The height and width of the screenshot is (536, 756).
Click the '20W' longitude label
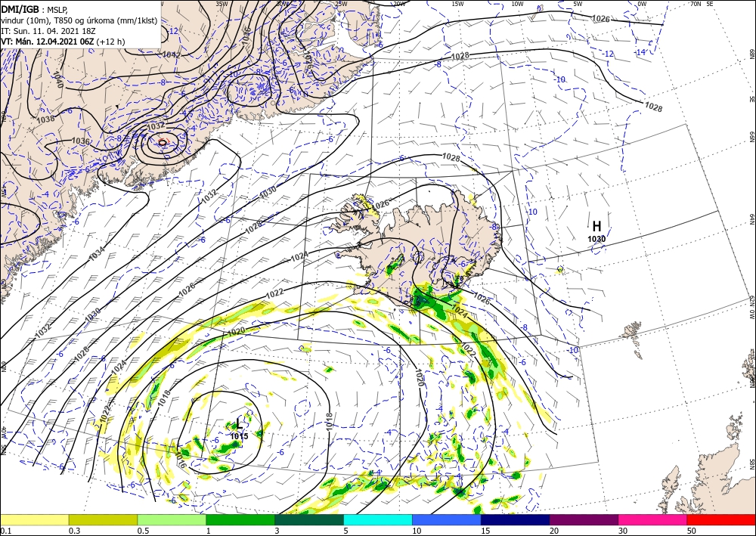pos(398,4)
